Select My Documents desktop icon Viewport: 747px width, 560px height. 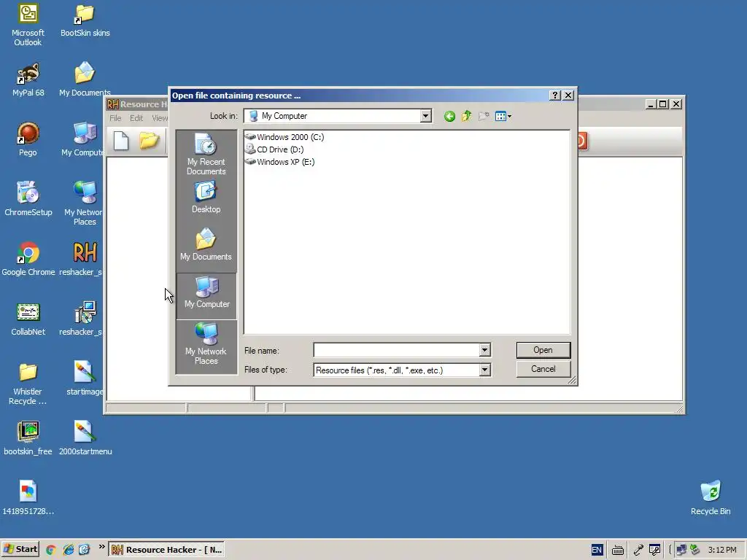85,80
